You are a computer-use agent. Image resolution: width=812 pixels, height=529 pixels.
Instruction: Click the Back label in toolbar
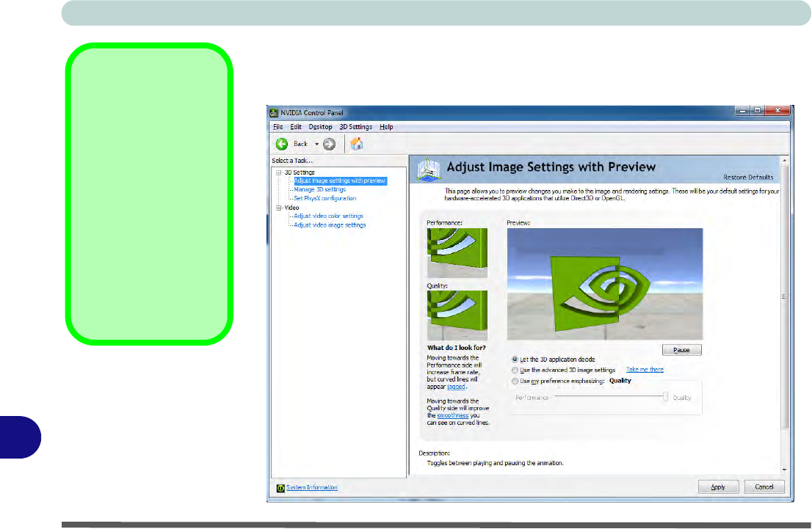tap(300, 144)
